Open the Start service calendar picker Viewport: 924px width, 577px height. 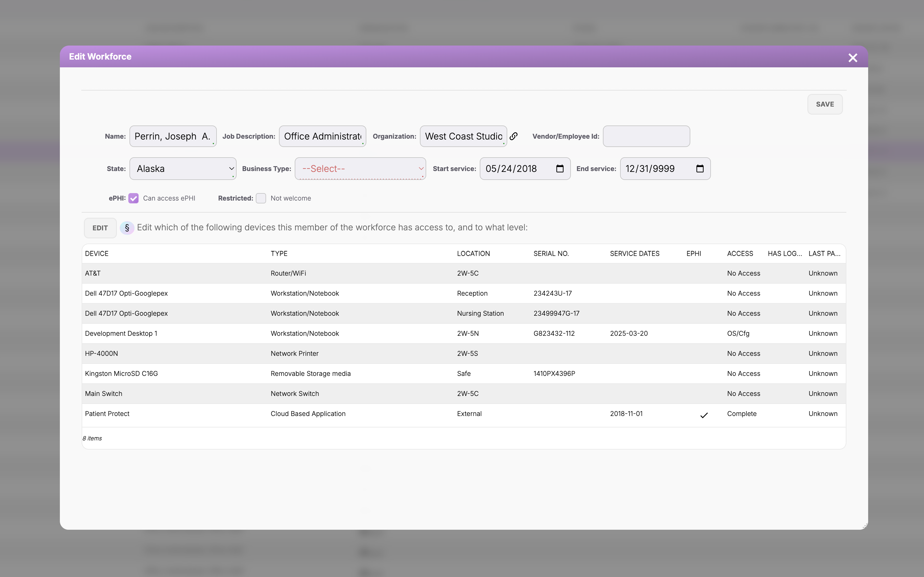tap(560, 169)
